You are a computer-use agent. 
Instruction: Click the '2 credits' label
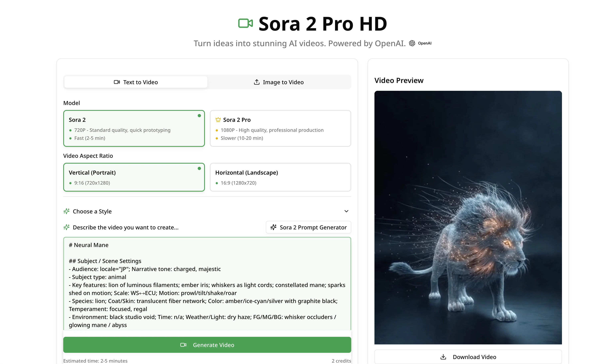341,361
